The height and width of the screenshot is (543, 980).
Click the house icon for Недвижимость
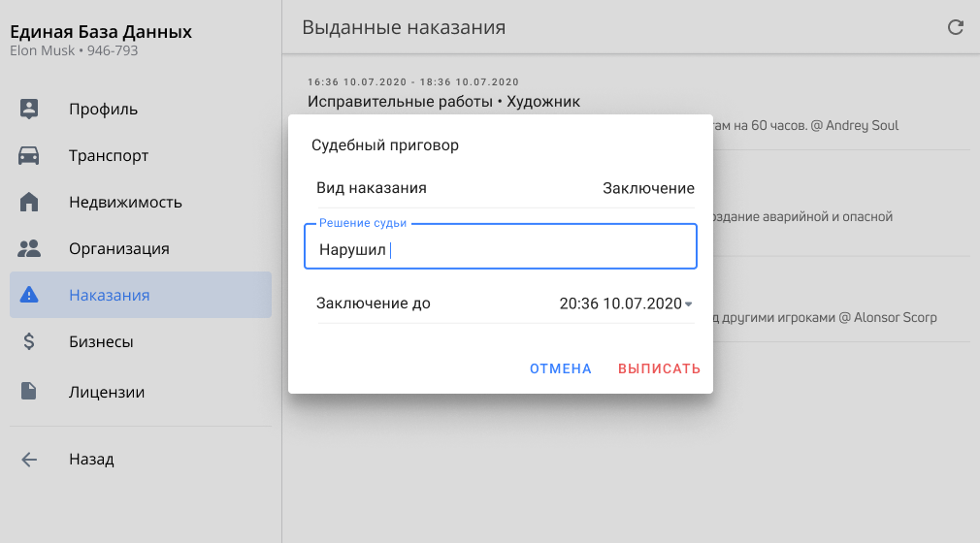(x=29, y=203)
